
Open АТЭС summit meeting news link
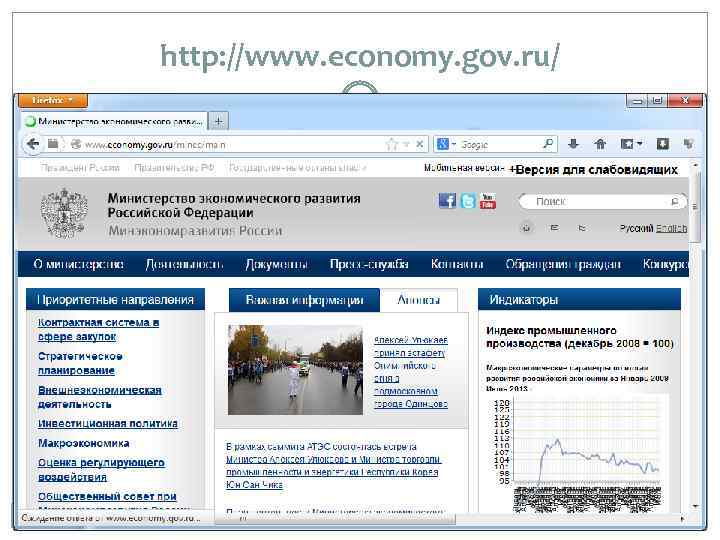point(333,465)
